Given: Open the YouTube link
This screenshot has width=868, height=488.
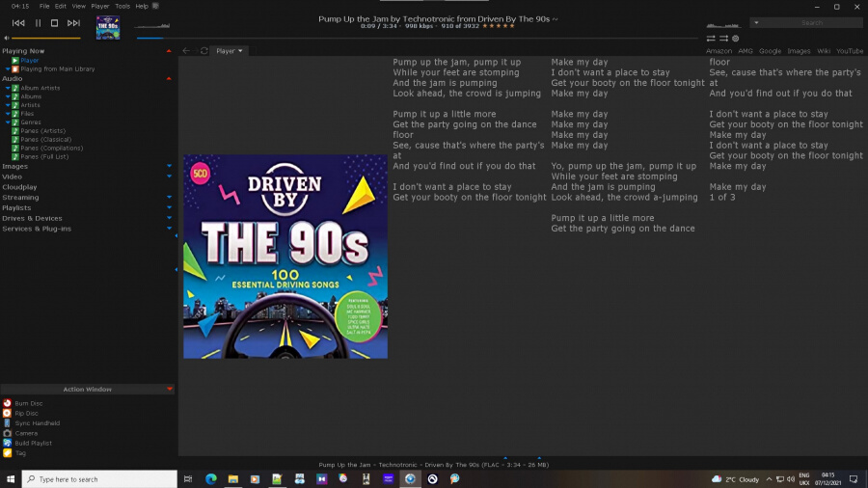Looking at the screenshot, I should [850, 51].
